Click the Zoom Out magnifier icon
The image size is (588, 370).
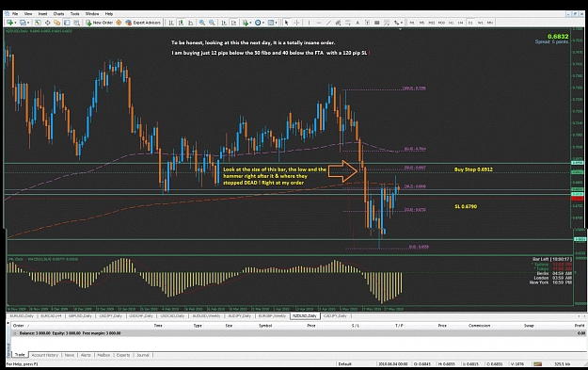click(212, 23)
